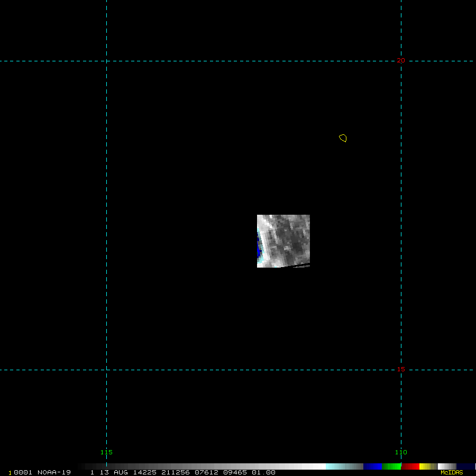Select the green segment of color bar

pos(391,466)
